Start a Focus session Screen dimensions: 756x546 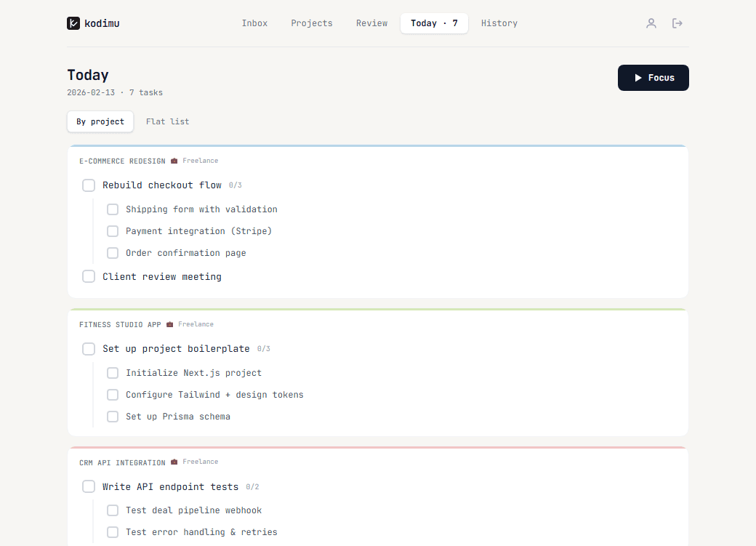click(653, 78)
